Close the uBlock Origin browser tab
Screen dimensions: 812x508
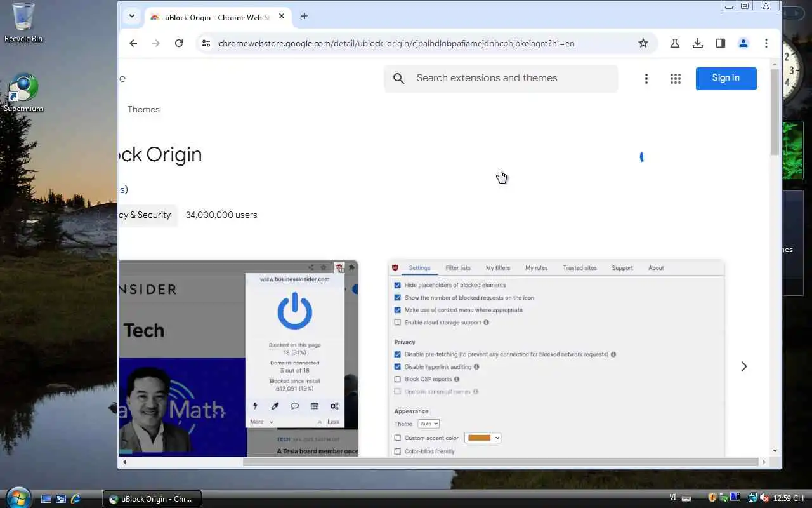[x=282, y=17]
